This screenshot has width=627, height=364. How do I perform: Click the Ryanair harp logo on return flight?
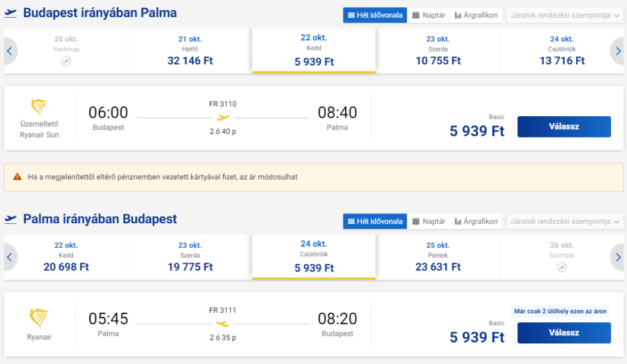(x=39, y=318)
